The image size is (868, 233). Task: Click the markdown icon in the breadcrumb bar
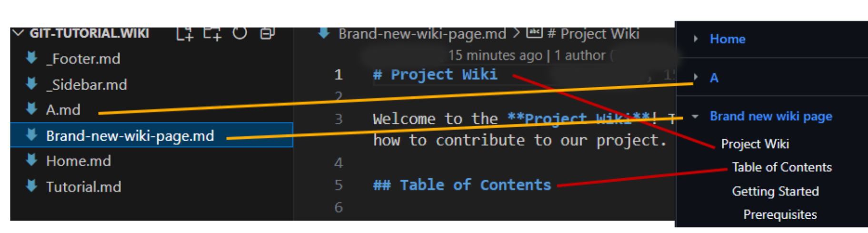(324, 33)
